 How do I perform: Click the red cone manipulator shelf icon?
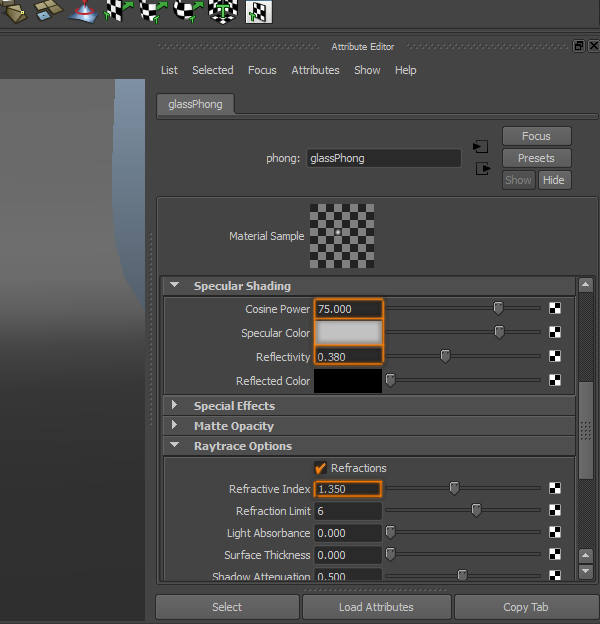click(x=83, y=11)
